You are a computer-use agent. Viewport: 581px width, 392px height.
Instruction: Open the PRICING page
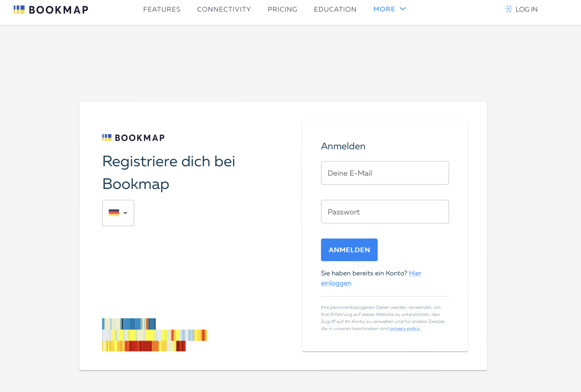point(282,9)
